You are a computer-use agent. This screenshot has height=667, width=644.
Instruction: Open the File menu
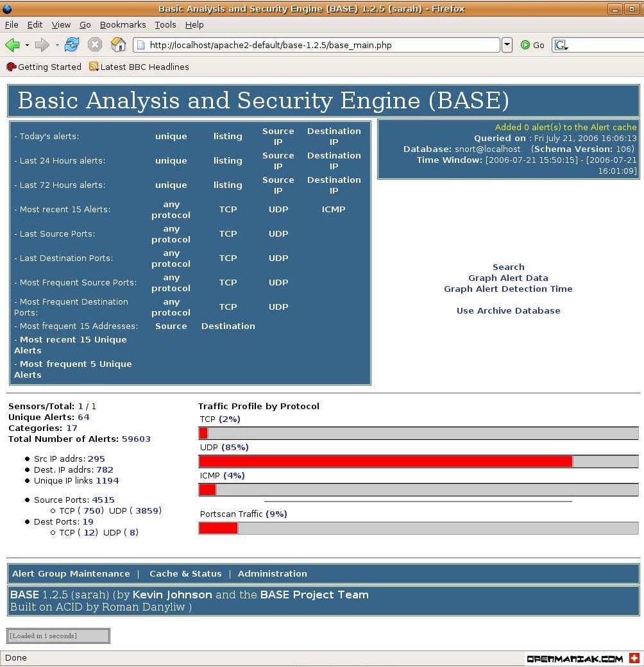(x=12, y=24)
